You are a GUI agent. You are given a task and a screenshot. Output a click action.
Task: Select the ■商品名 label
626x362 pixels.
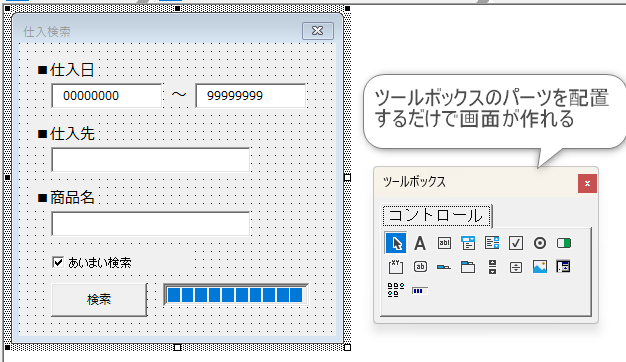pos(66,198)
